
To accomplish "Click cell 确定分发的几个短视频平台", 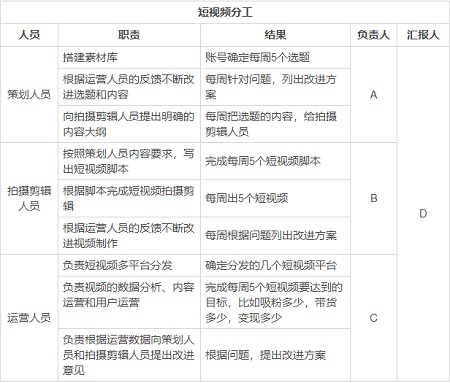I will [275, 265].
